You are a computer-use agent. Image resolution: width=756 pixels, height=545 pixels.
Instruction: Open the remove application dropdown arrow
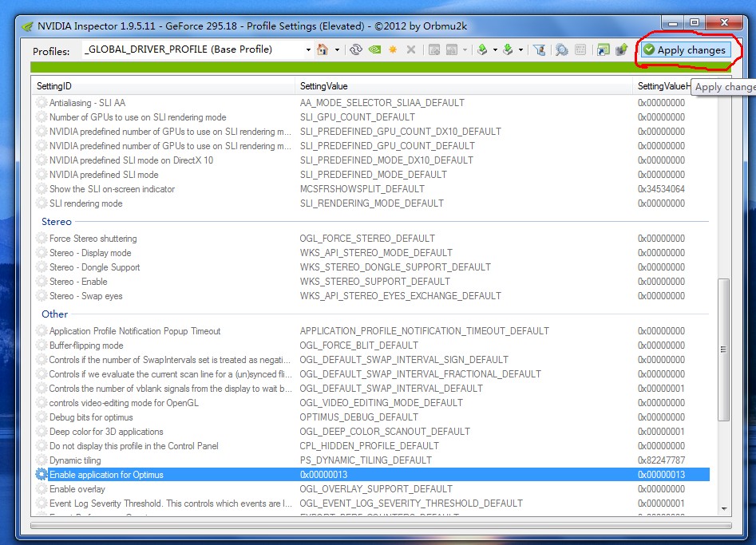click(465, 49)
